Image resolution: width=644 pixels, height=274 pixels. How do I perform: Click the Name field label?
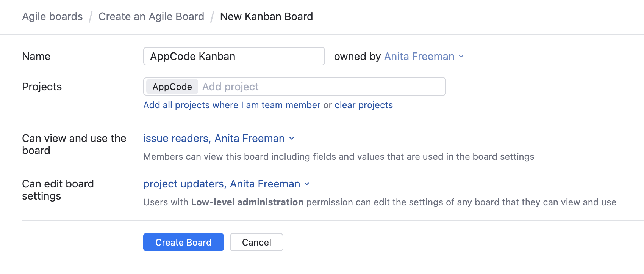coord(36,57)
